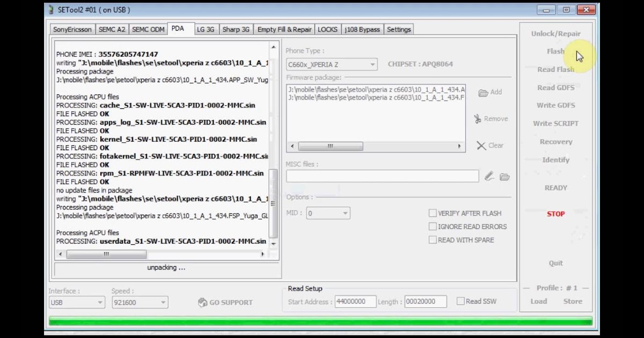Maximize the SETool2 window
644x338 pixels.
566,10
